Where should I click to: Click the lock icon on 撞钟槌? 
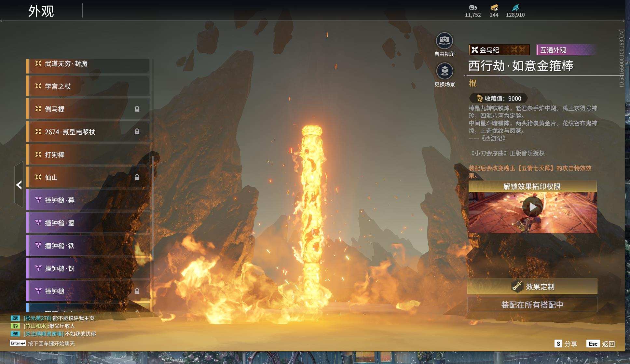(137, 291)
